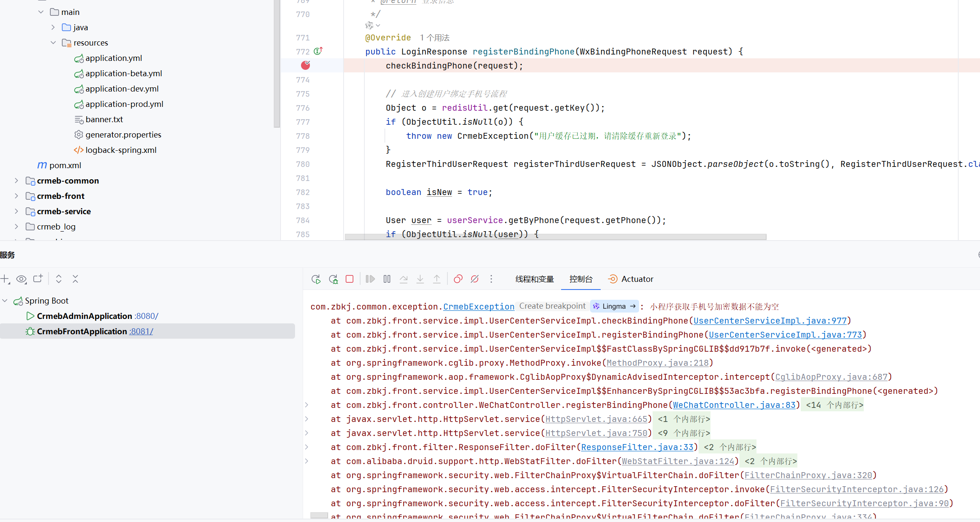The width and height of the screenshot is (980, 522).
Task: Open the Actuator tab
Action: (x=631, y=279)
